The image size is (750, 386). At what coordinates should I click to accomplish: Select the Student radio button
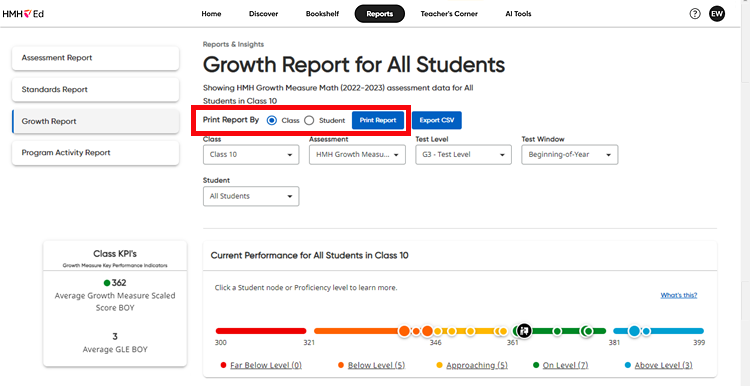309,121
